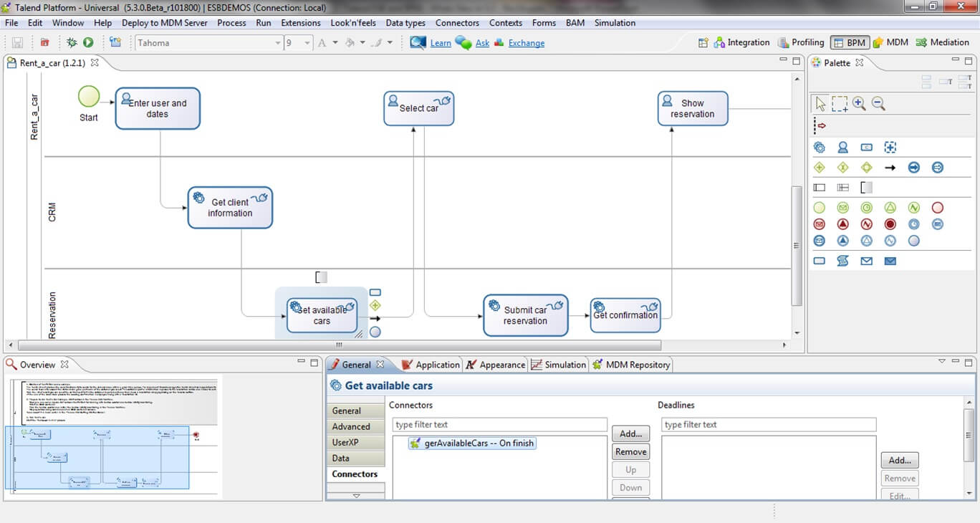Open the Simulation menu

pos(614,22)
